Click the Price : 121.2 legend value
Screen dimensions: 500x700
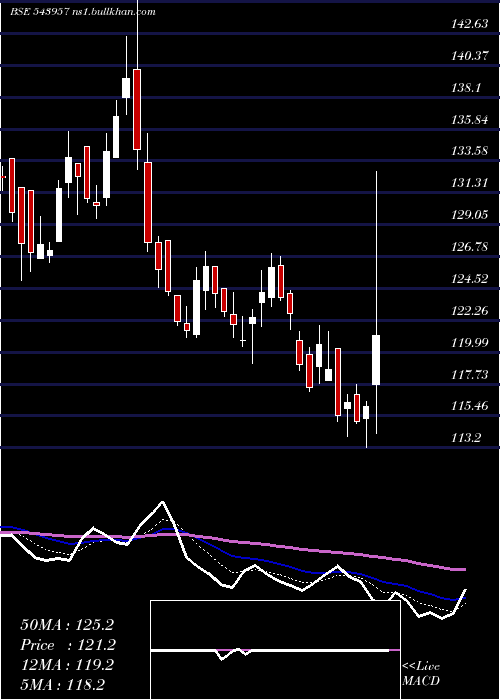[68, 645]
